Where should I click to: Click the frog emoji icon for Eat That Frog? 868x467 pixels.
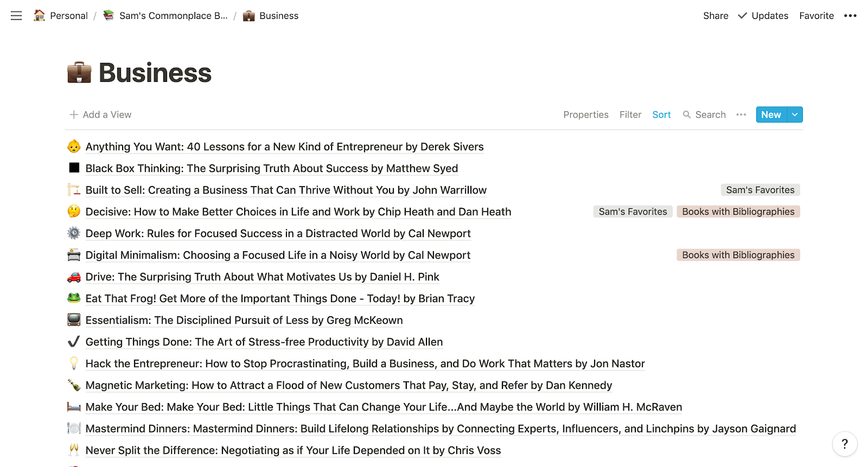pos(74,298)
